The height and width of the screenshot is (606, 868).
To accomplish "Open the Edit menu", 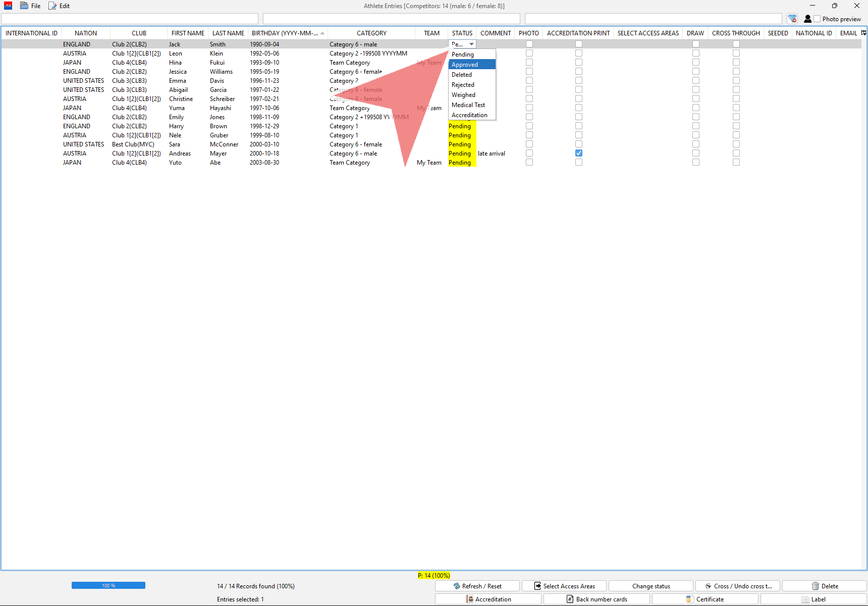I will [x=60, y=6].
